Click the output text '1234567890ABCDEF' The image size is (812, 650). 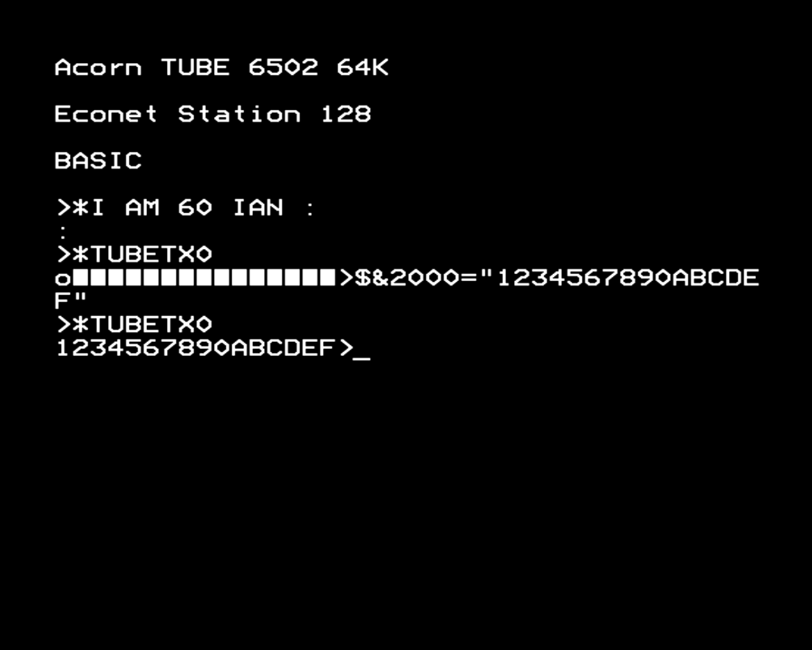pos(195,348)
